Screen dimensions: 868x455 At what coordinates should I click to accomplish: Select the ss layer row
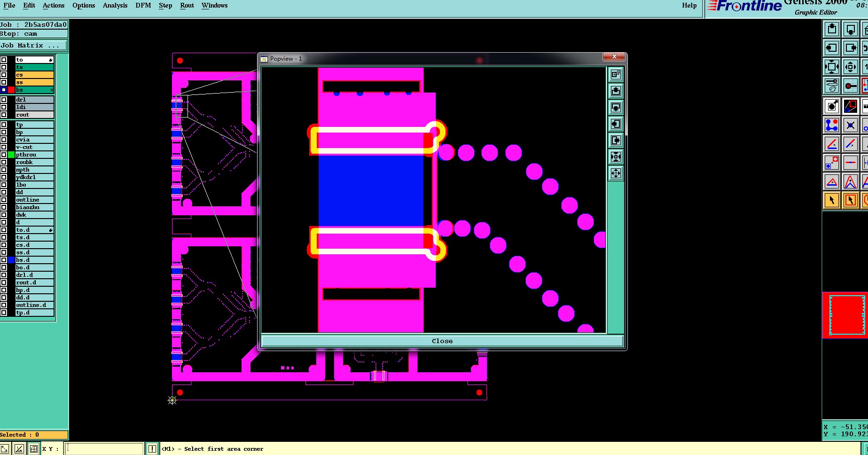(35, 82)
